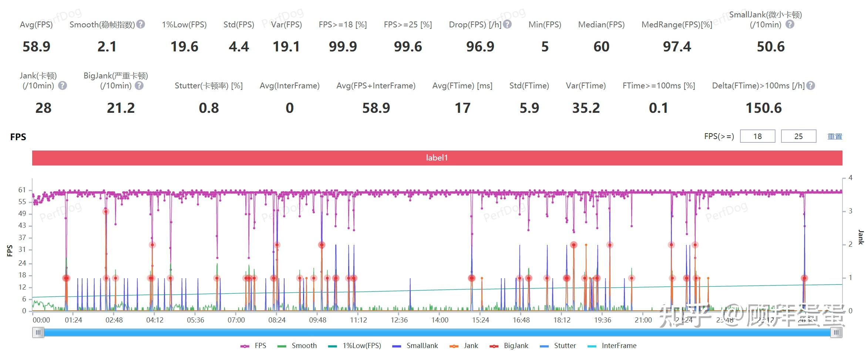Click the 19:36 time axis label

point(602,320)
